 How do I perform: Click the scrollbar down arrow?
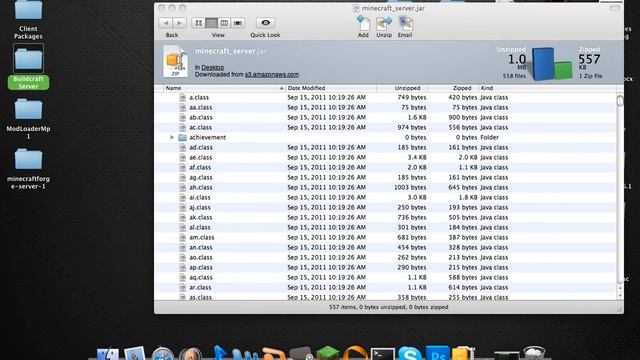click(x=620, y=296)
